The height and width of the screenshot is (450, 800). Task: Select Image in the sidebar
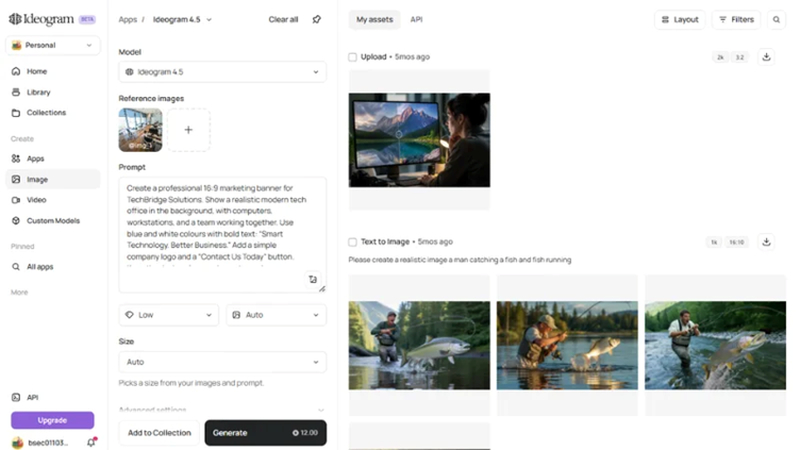click(53, 180)
